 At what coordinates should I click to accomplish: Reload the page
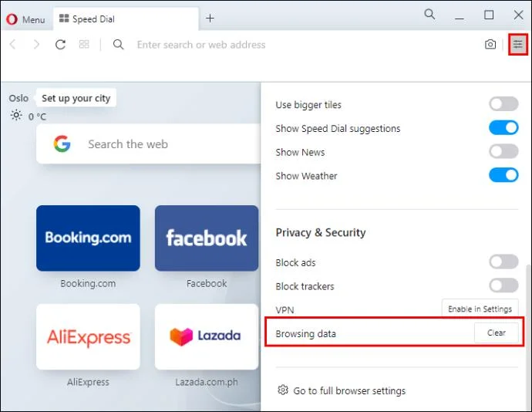pos(60,45)
